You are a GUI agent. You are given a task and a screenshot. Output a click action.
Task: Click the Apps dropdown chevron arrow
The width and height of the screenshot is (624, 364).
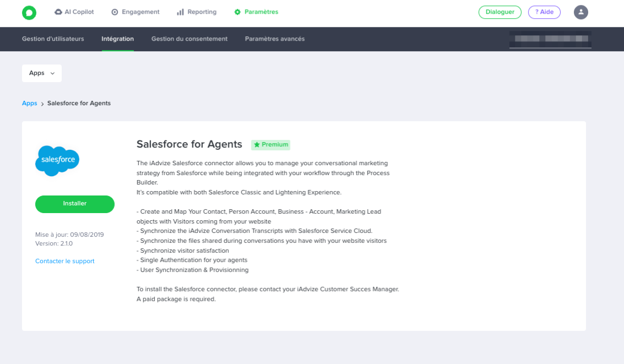coord(52,73)
